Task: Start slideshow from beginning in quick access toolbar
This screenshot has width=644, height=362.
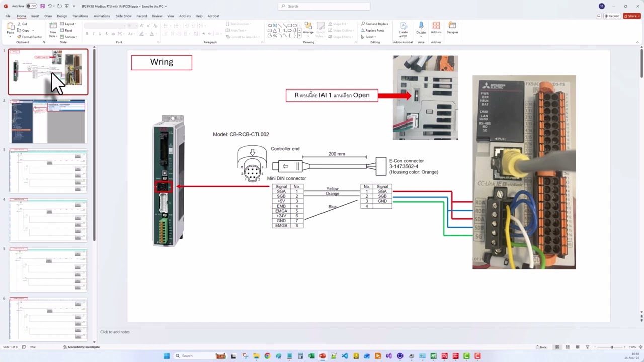Action: tap(66, 6)
